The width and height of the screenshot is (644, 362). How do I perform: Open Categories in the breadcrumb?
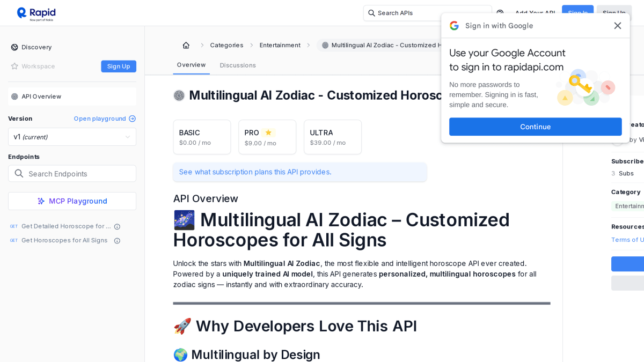(226, 45)
